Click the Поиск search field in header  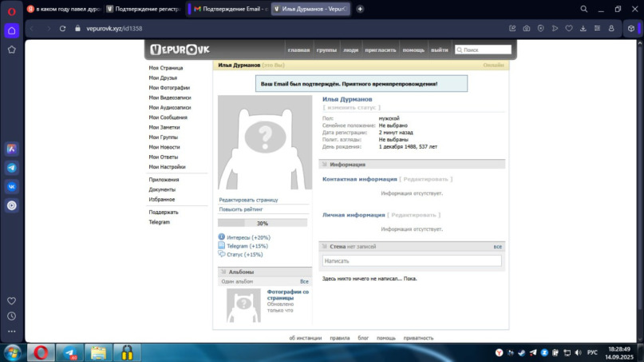click(482, 50)
